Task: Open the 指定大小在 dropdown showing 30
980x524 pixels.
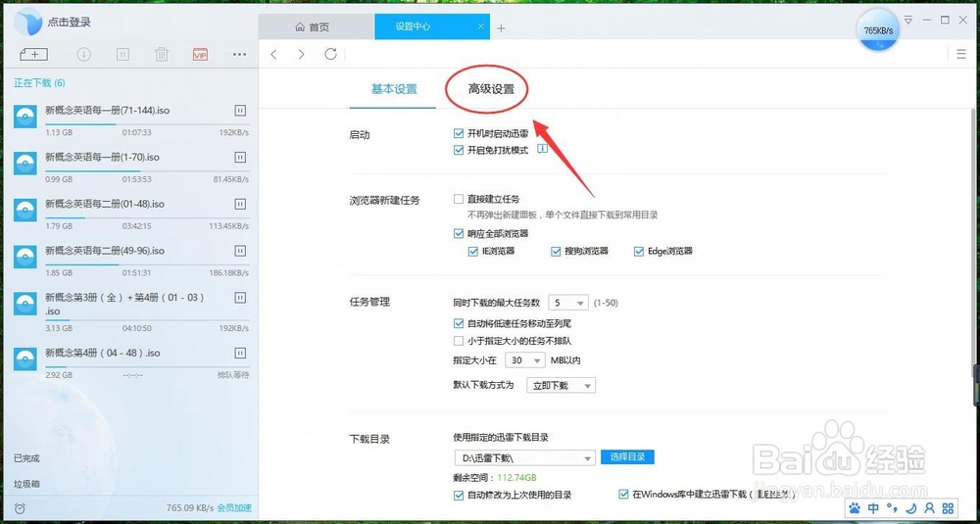Action: (525, 360)
